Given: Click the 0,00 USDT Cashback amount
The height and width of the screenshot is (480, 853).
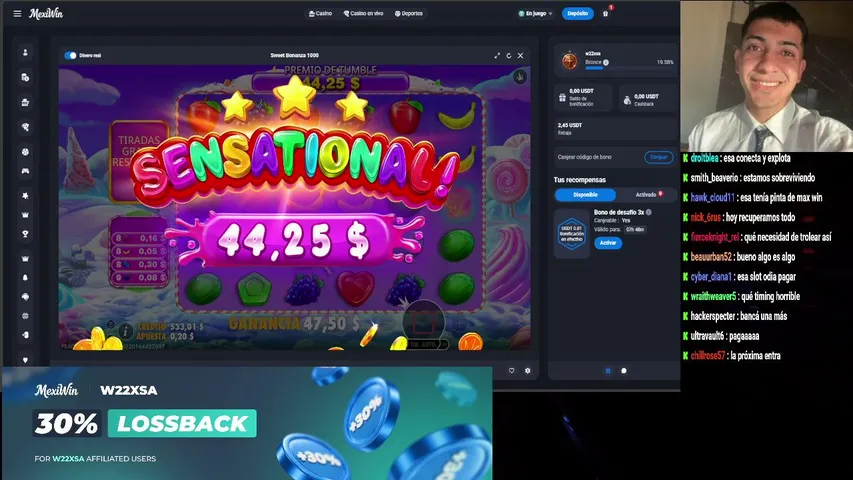Looking at the screenshot, I should coord(646,96).
